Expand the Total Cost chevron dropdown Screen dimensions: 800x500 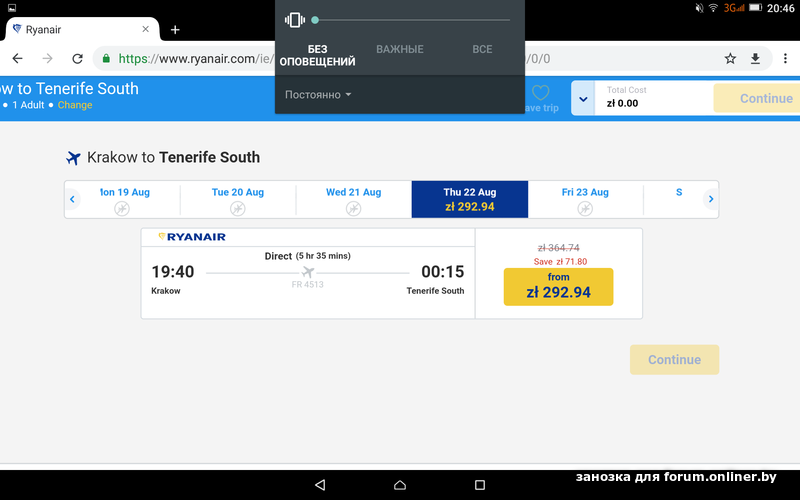tap(583, 98)
